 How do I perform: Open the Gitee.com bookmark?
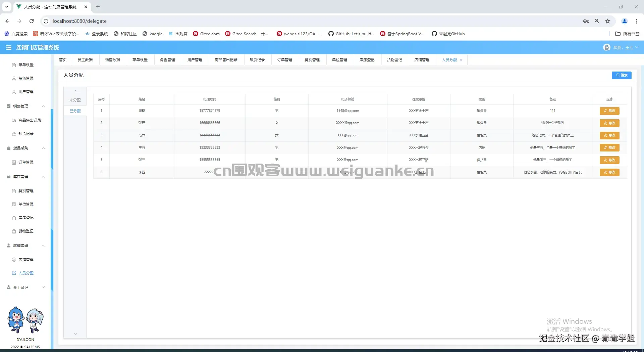206,34
